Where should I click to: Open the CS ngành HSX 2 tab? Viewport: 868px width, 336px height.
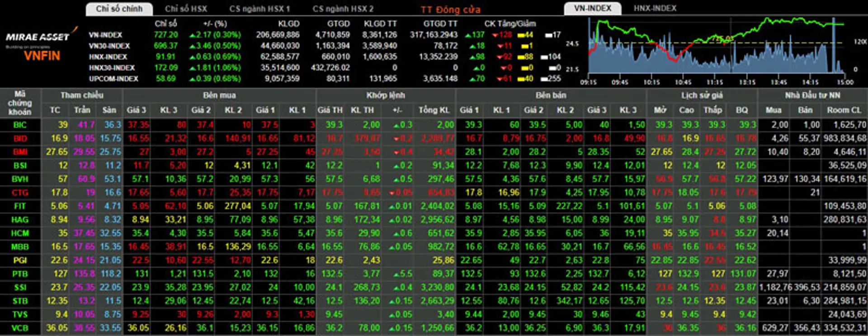click(343, 9)
